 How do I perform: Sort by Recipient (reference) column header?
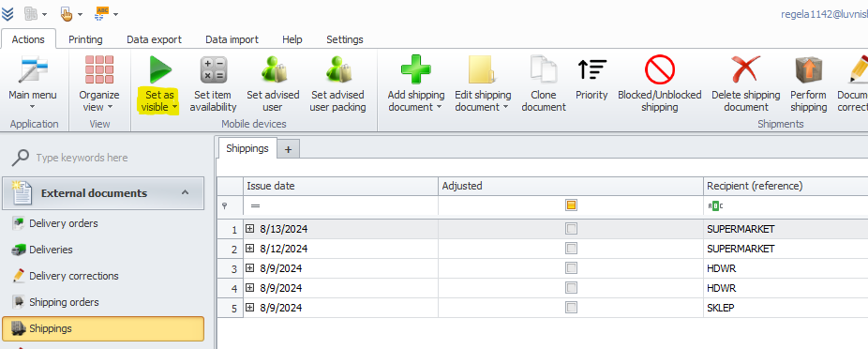pyautogui.click(x=786, y=186)
